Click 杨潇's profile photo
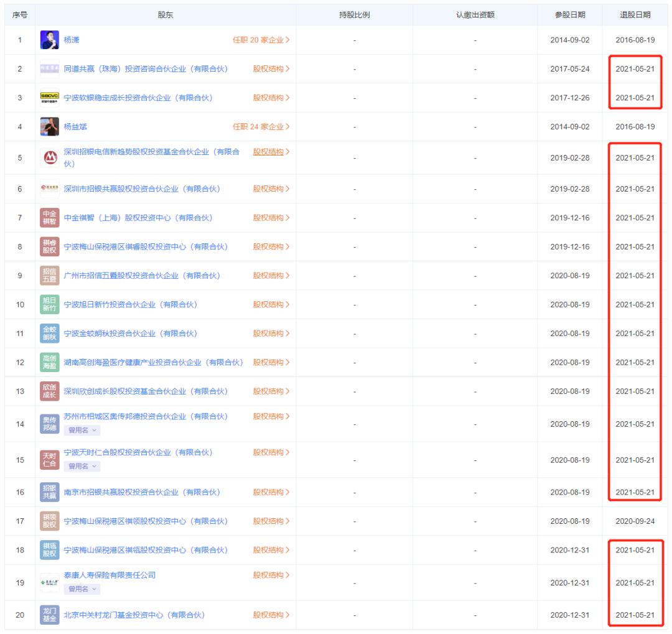 [49, 40]
